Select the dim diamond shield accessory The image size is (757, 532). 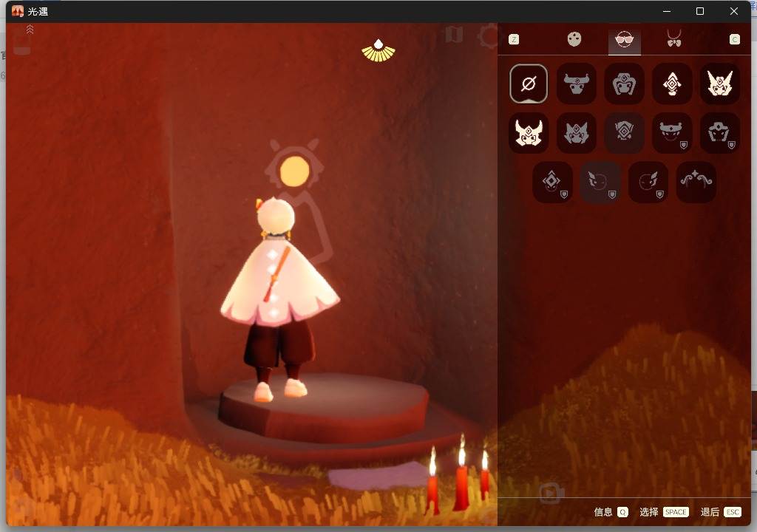(624, 133)
